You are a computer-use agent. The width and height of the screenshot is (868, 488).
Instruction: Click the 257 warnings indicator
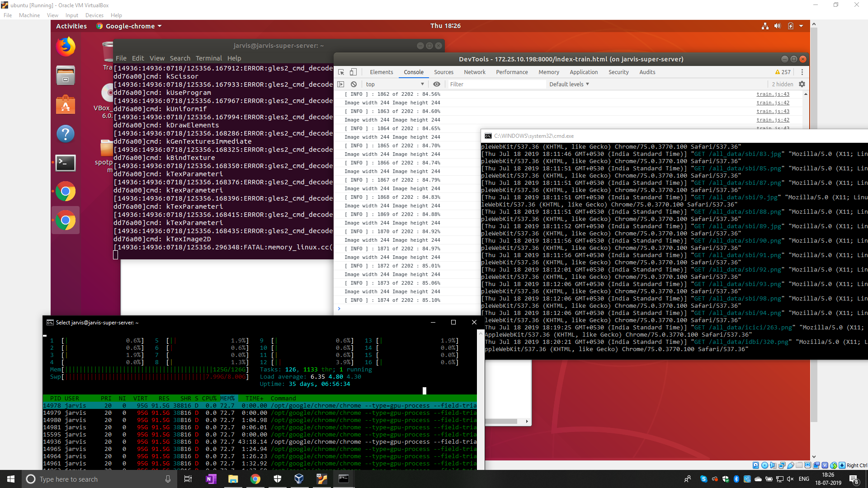click(783, 72)
